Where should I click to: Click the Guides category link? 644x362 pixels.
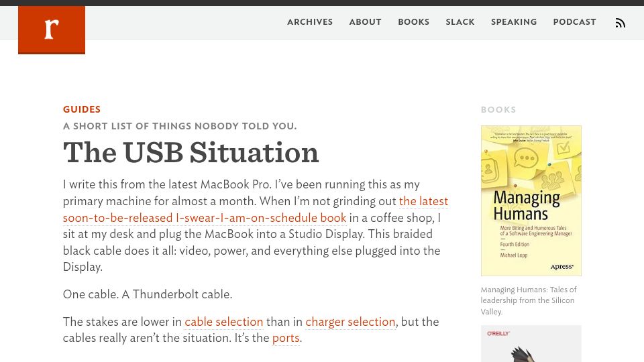click(82, 109)
